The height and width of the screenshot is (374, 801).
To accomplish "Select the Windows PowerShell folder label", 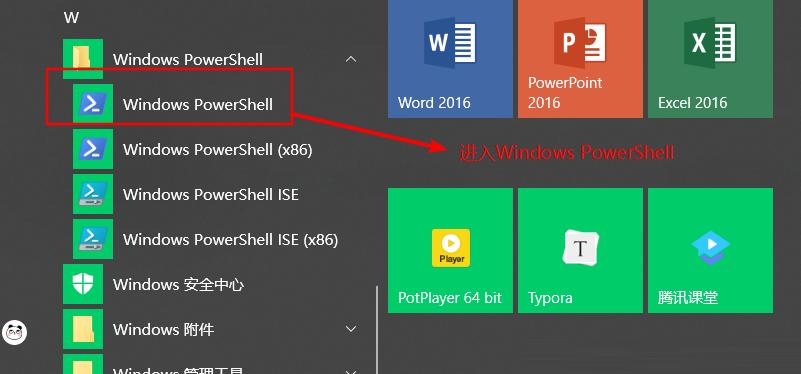I will (188, 59).
